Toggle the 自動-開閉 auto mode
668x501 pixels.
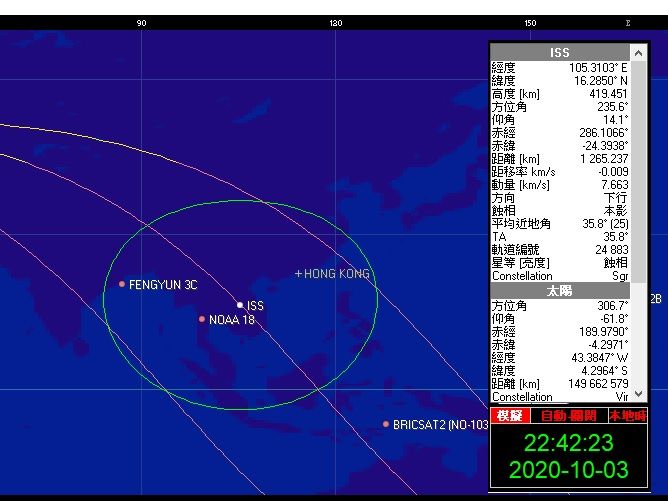tap(567, 415)
